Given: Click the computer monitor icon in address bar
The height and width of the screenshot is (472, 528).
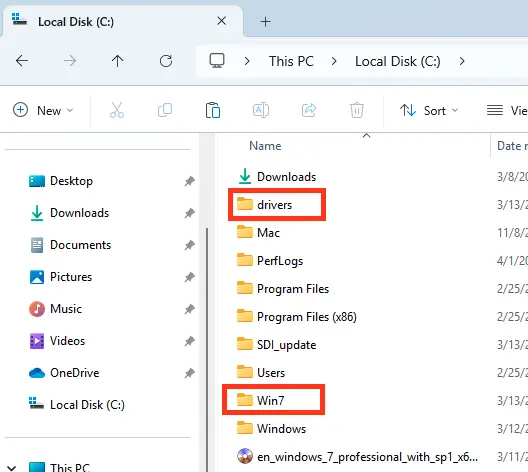Looking at the screenshot, I should pyautogui.click(x=217, y=61).
